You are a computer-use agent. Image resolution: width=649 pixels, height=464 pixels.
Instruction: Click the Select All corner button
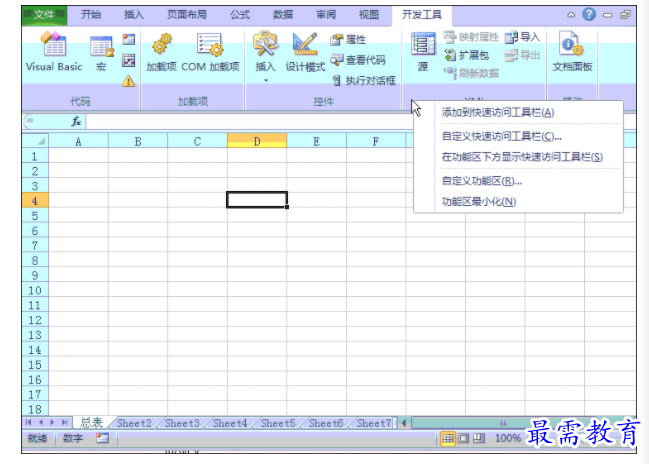[x=36, y=141]
